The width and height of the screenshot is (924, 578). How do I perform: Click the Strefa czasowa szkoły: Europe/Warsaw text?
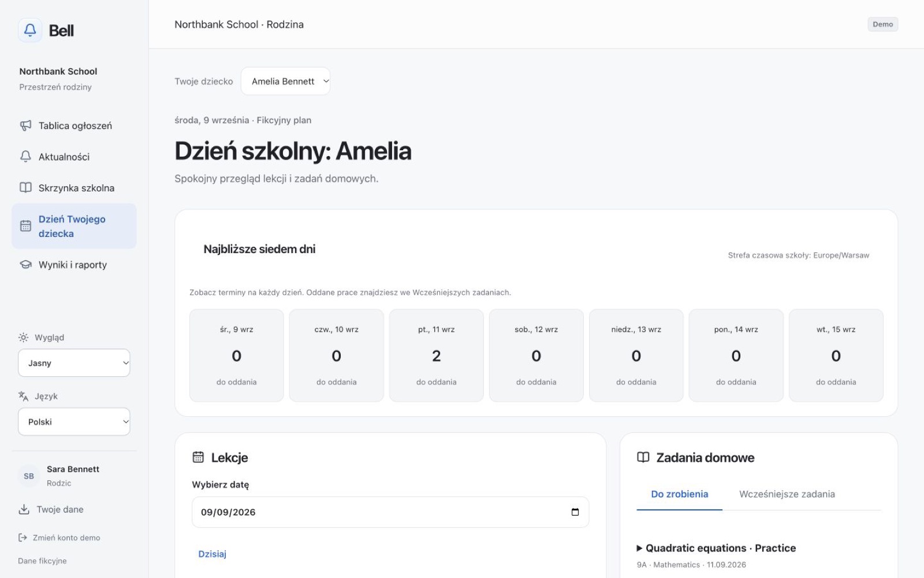click(x=798, y=255)
